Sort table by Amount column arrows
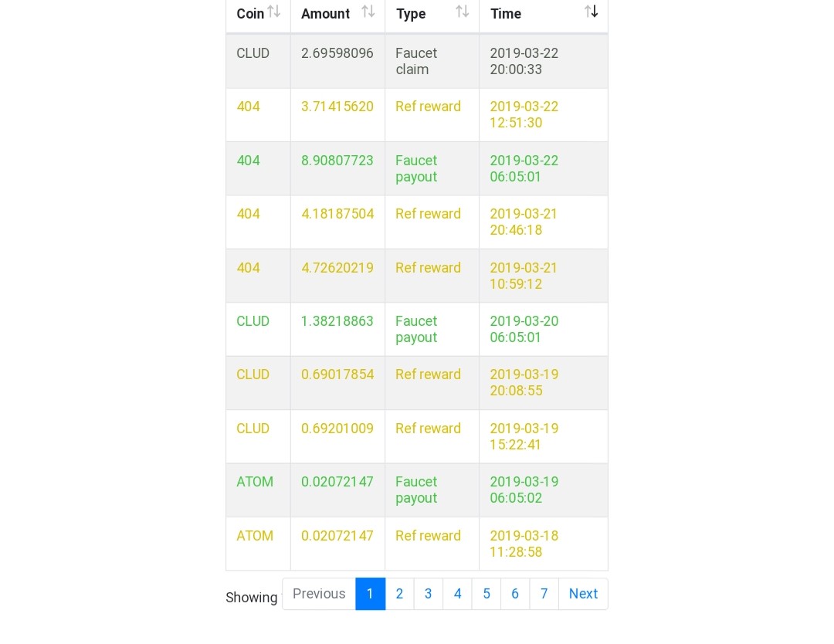Screen dimensions: 834x644 368,11
